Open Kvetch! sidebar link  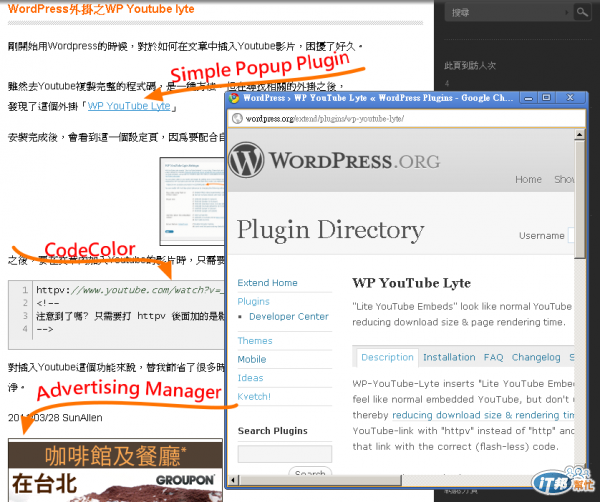point(254,397)
